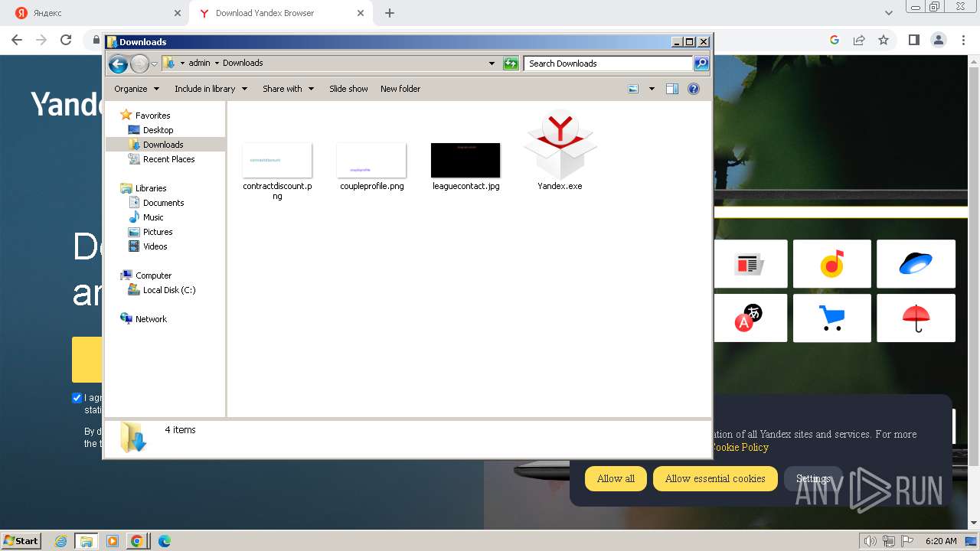This screenshot has height=551, width=980.
Task: Open recent pages dropdown next to Forward
Action: tap(155, 64)
